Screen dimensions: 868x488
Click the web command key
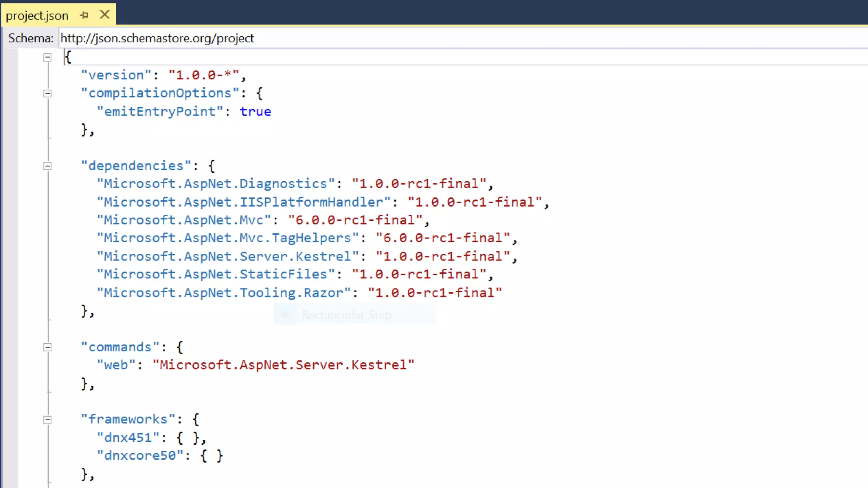tap(116, 365)
